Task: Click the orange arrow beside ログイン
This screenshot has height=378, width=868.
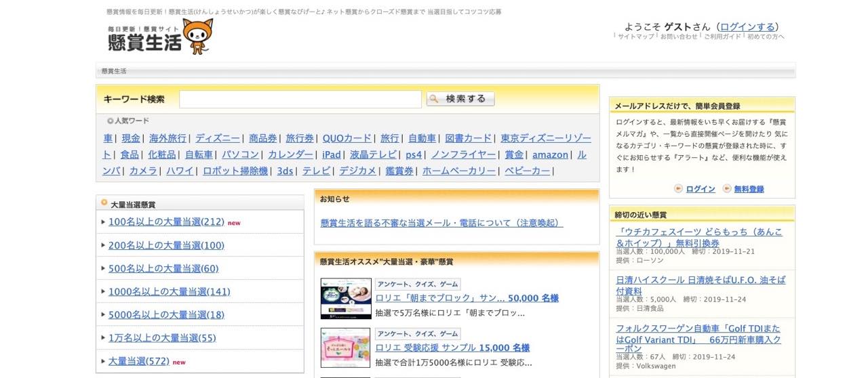Action: [x=678, y=188]
